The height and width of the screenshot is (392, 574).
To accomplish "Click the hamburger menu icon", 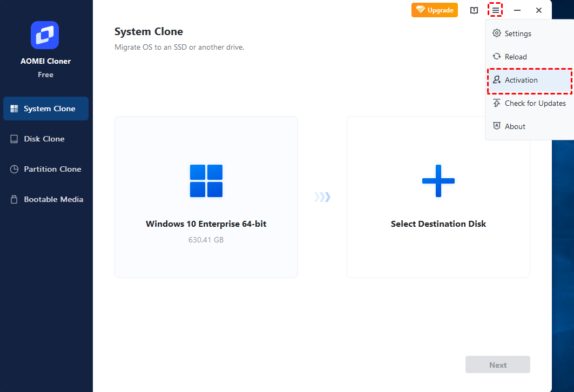I will [x=495, y=10].
